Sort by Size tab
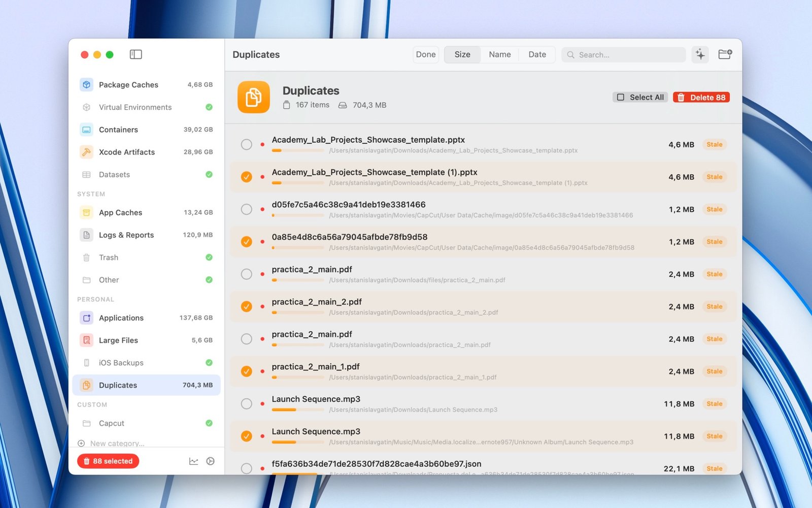The width and height of the screenshot is (812, 508). [462, 54]
